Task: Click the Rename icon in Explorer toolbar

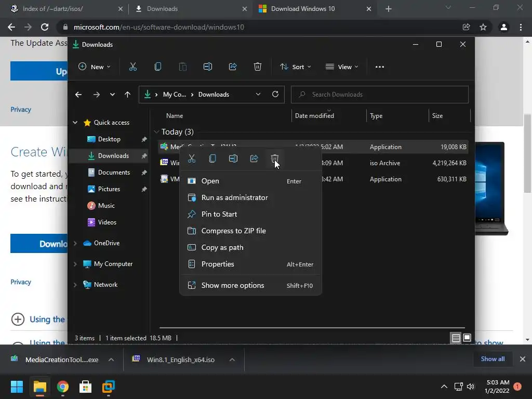Action: pos(208,67)
